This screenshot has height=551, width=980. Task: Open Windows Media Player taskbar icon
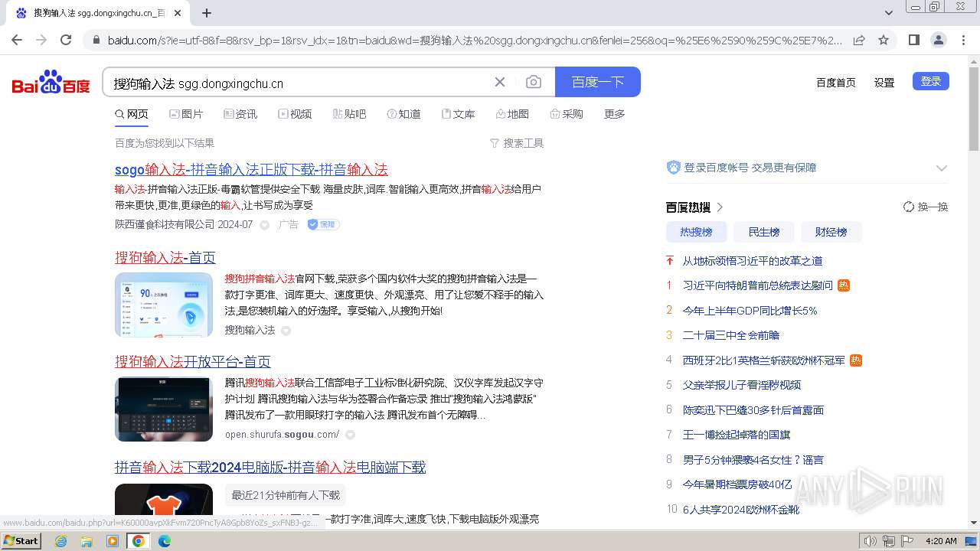(113, 541)
